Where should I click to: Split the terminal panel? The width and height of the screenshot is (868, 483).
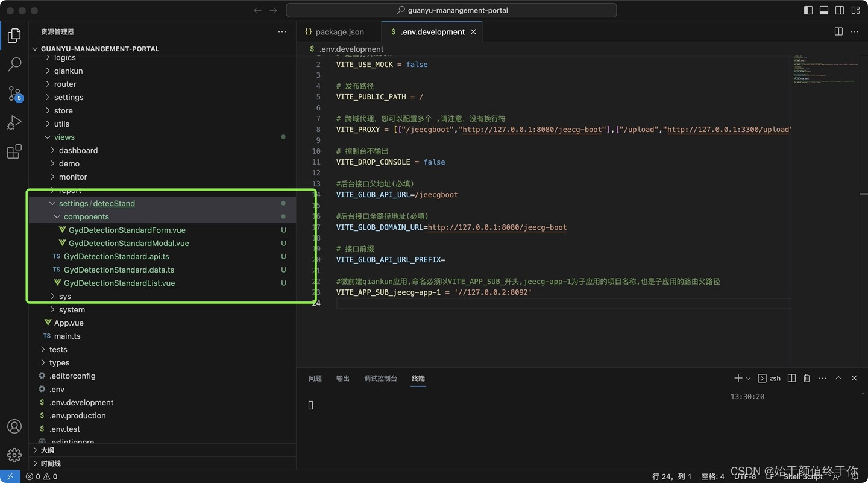[791, 378]
